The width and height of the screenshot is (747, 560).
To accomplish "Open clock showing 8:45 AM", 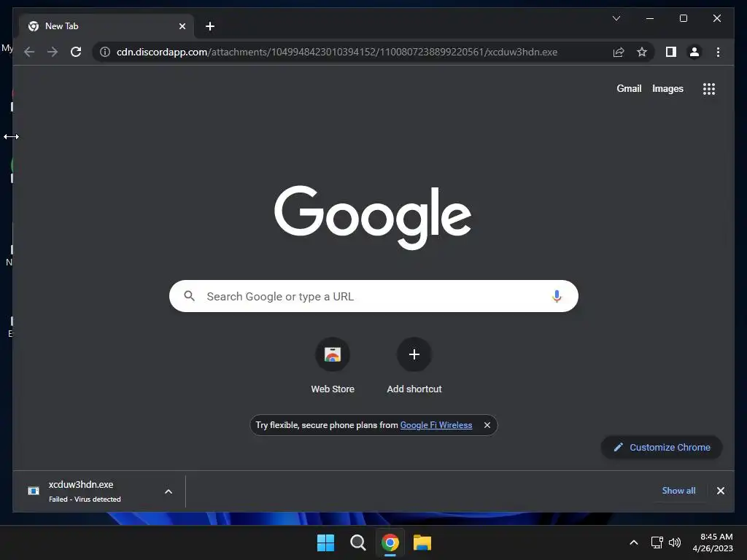I will point(713,542).
